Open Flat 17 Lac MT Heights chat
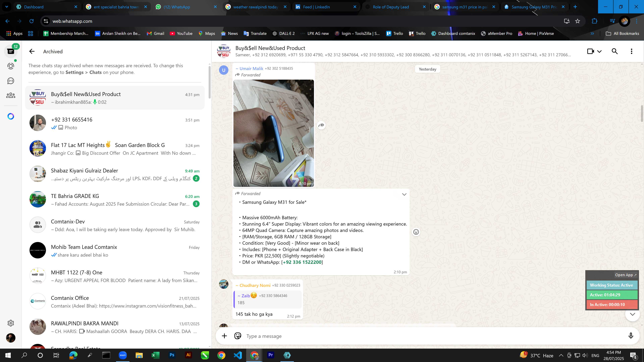This screenshot has height=362, width=644. tap(115, 149)
